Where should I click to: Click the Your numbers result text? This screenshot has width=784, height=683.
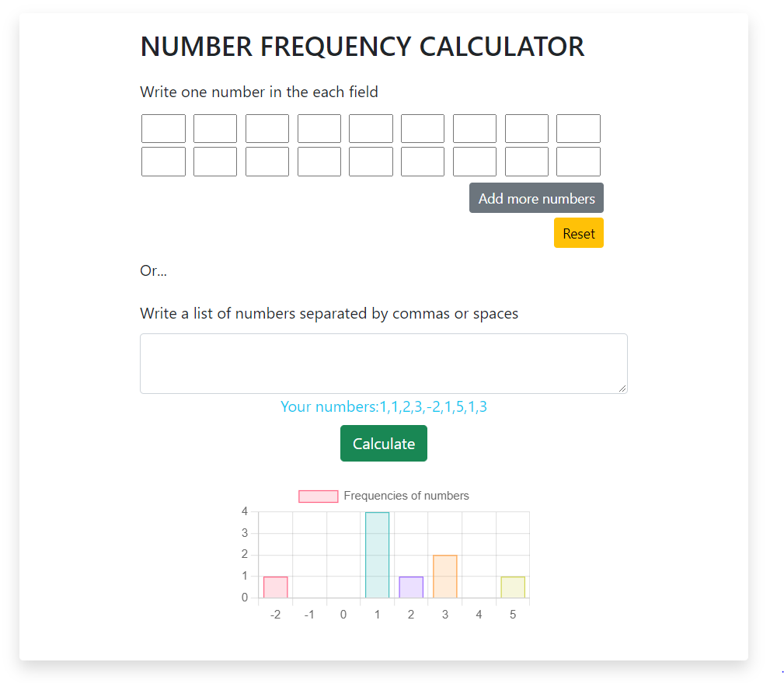(383, 406)
